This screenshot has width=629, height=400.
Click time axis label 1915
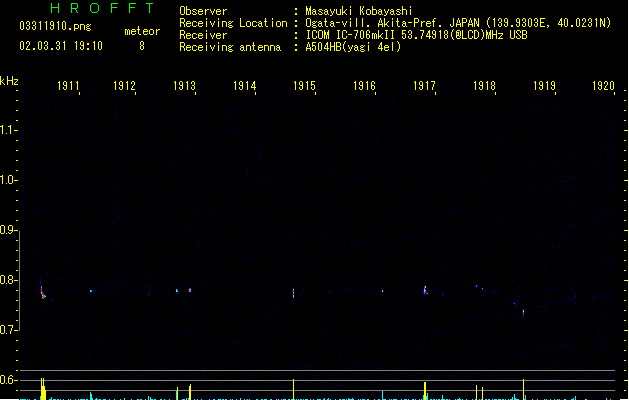pos(304,86)
